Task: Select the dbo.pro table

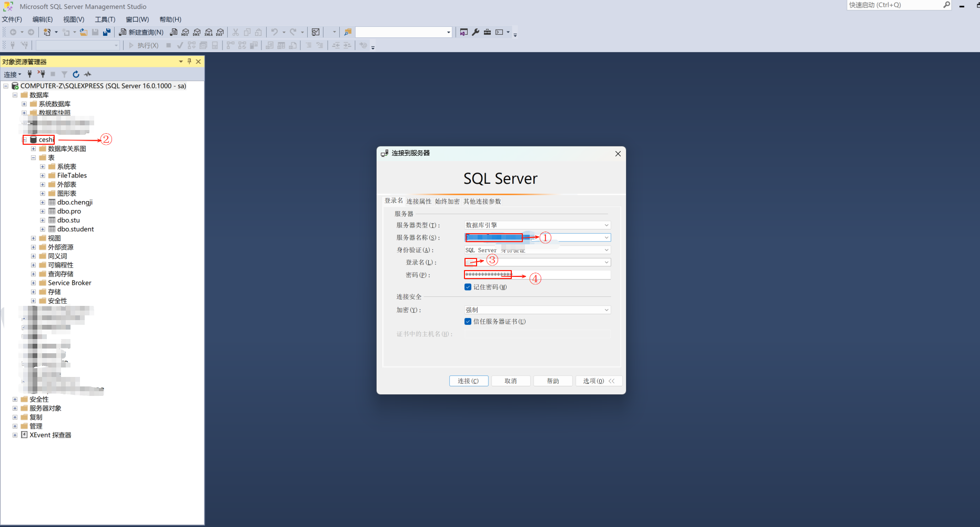Action: tap(69, 211)
